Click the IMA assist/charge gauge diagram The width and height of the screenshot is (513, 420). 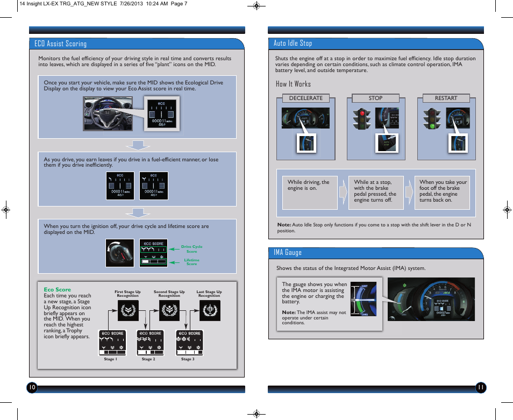364,299
